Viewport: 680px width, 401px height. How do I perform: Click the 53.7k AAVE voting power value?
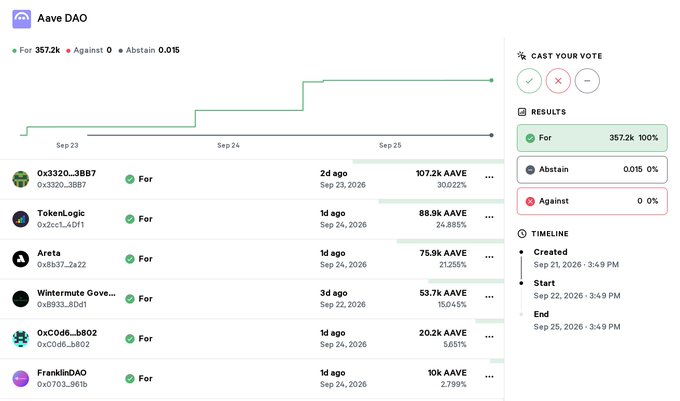443,293
